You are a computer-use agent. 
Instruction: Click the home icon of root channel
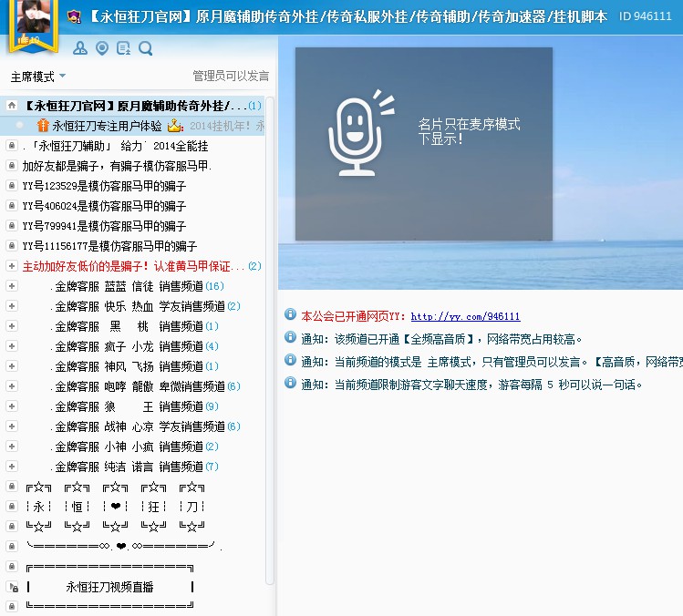tap(12, 106)
